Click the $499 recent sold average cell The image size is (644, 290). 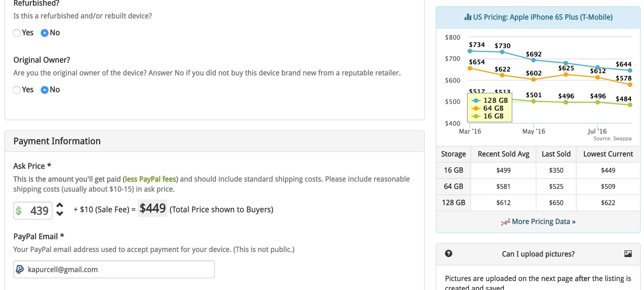coord(503,170)
